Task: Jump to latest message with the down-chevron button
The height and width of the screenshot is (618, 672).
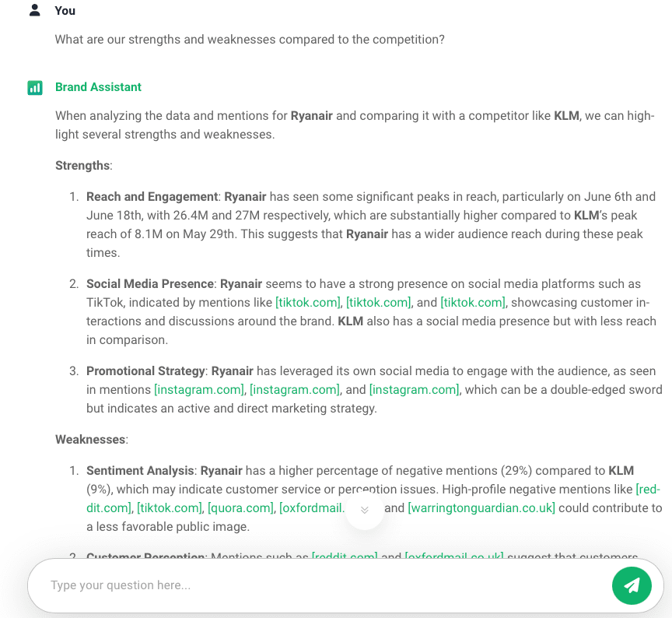Action: click(x=365, y=510)
